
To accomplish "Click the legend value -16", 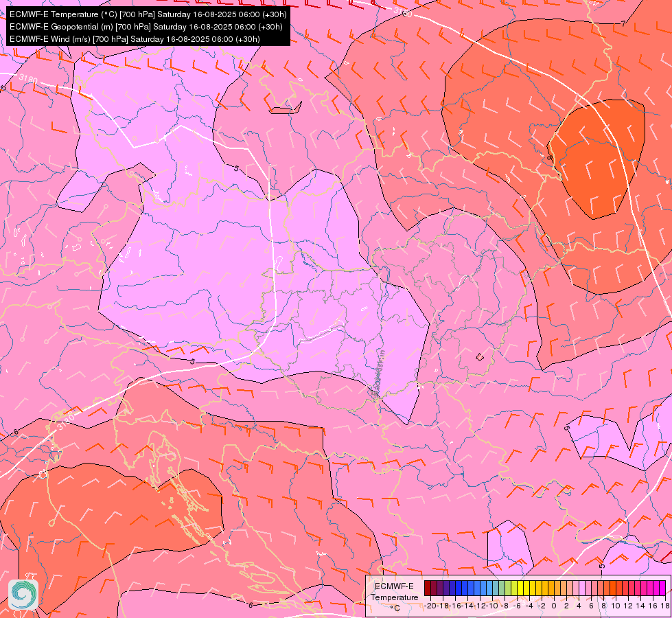I will pyautogui.click(x=455, y=606).
